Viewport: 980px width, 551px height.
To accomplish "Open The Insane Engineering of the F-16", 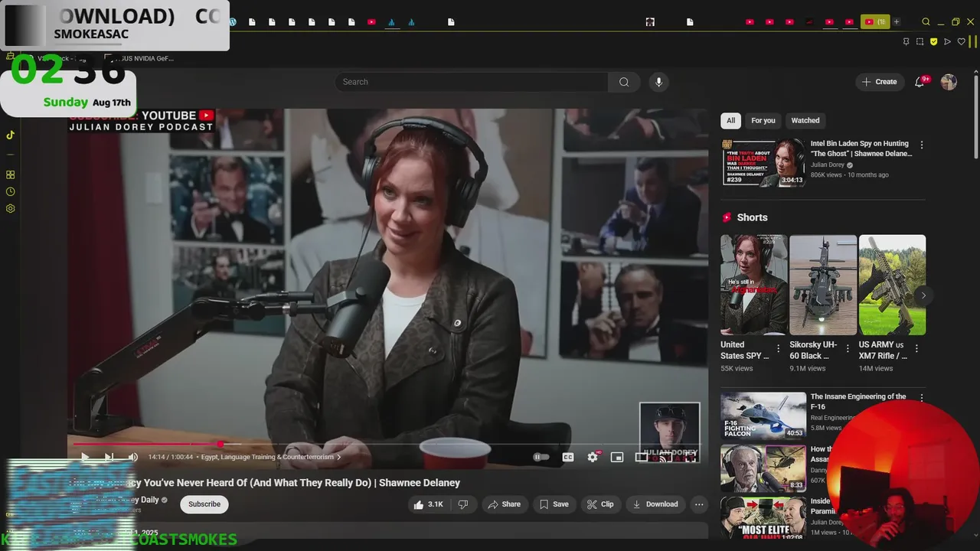I will coord(858,401).
